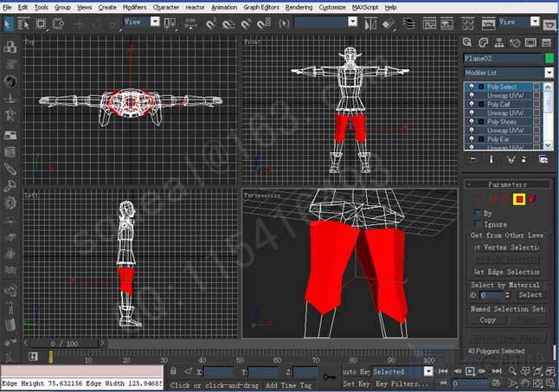Enable the By Vertex checkbox
Image resolution: width=559 pixels, height=392 pixels.
click(478, 213)
